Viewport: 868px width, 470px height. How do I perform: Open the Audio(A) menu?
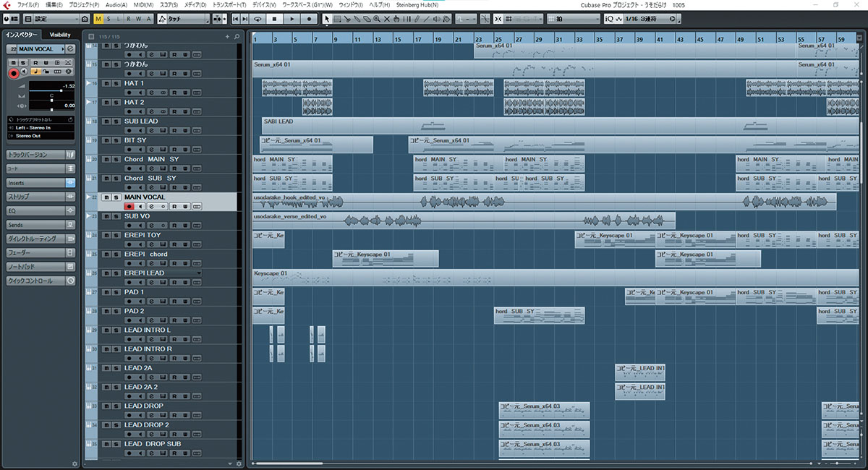[116, 5]
